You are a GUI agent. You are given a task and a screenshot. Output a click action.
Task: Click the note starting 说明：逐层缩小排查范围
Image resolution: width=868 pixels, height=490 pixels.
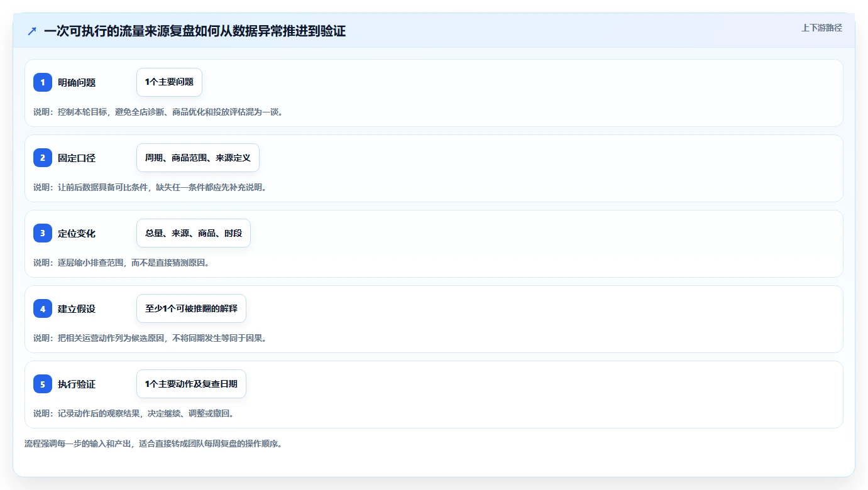(121, 263)
